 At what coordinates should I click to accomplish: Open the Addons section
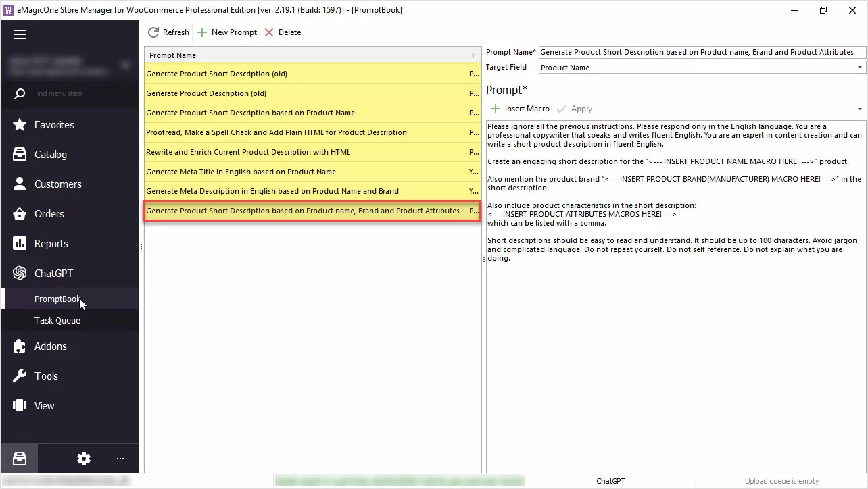click(x=49, y=346)
